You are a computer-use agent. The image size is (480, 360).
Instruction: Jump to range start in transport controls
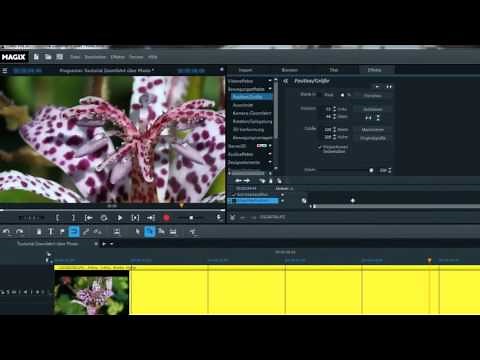(89, 218)
